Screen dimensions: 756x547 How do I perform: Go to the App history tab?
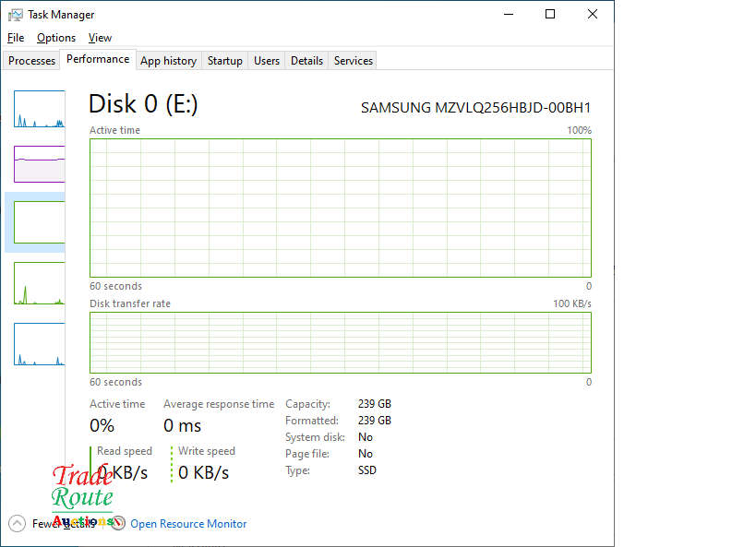tap(168, 61)
